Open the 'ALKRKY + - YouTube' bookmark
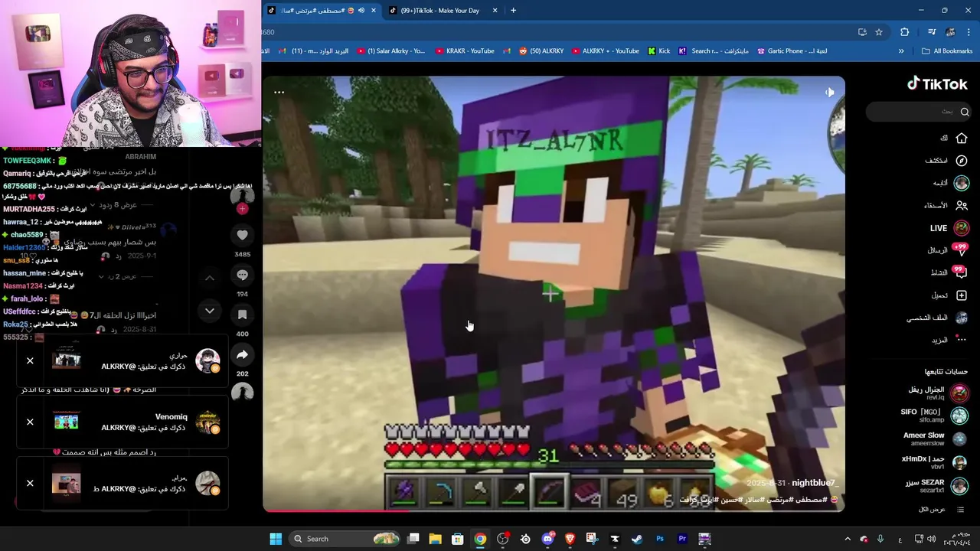 pos(604,51)
